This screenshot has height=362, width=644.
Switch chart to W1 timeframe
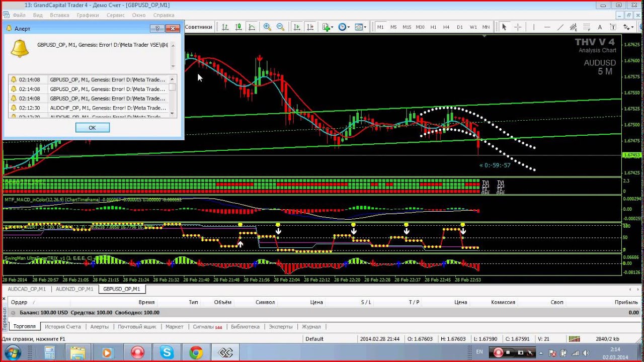tap(473, 27)
